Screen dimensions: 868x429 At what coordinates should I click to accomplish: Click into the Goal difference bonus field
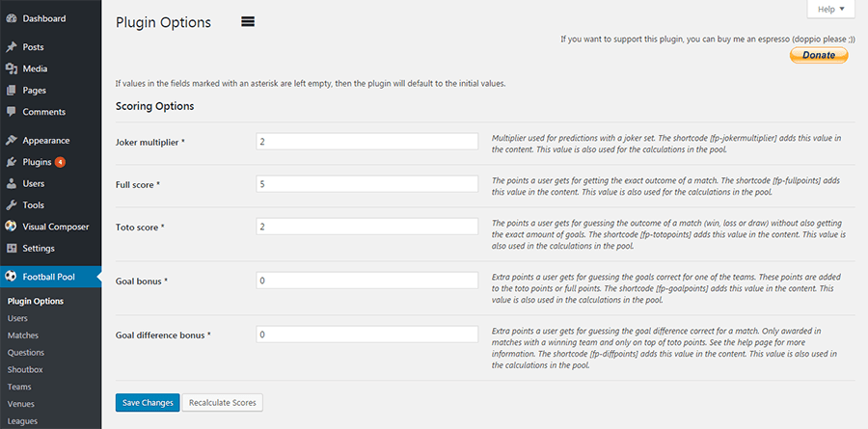(x=367, y=335)
